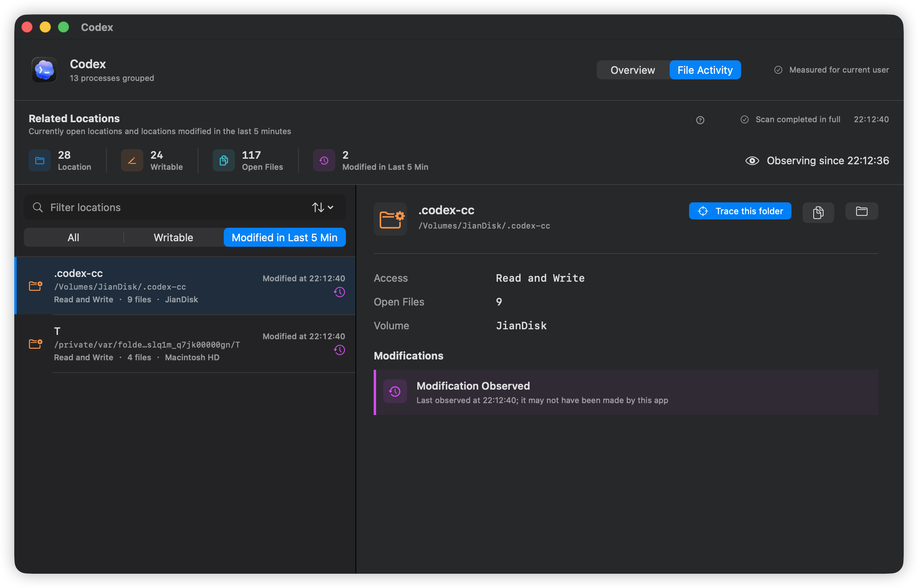Click the Location folder stat icon
This screenshot has width=918, height=588.
point(40,161)
